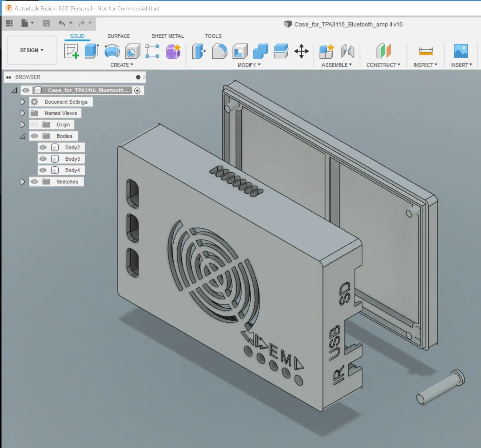
Task: Hide Body3 using its eye icon
Action: pyautogui.click(x=43, y=159)
